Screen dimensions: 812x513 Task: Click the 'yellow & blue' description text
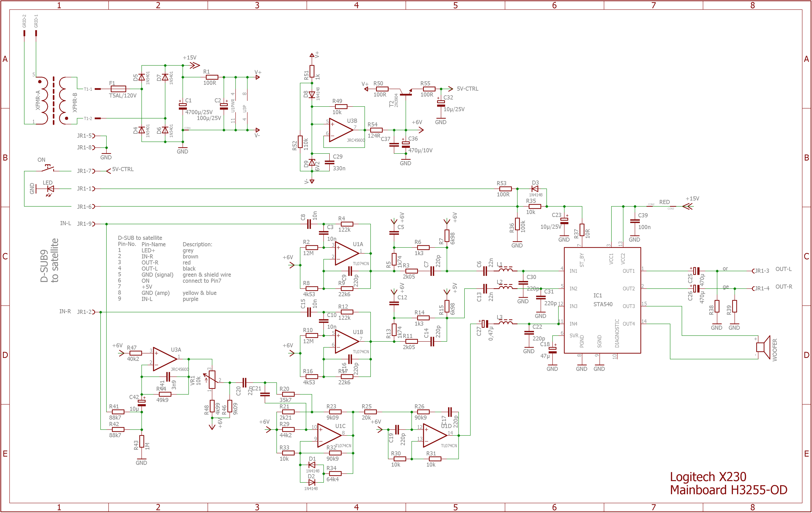point(199,293)
